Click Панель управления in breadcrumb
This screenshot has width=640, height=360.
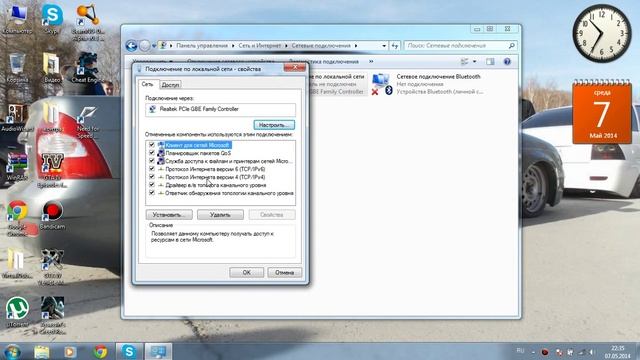coord(202,46)
